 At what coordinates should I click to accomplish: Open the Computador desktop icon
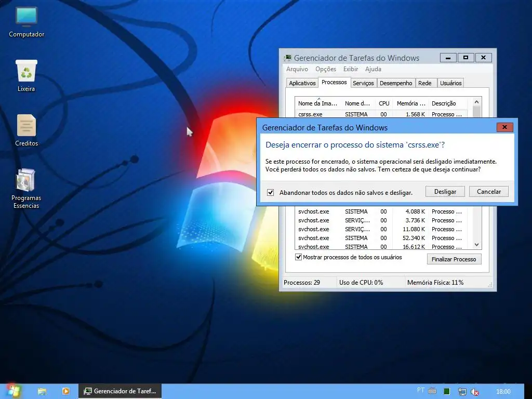click(x=26, y=22)
